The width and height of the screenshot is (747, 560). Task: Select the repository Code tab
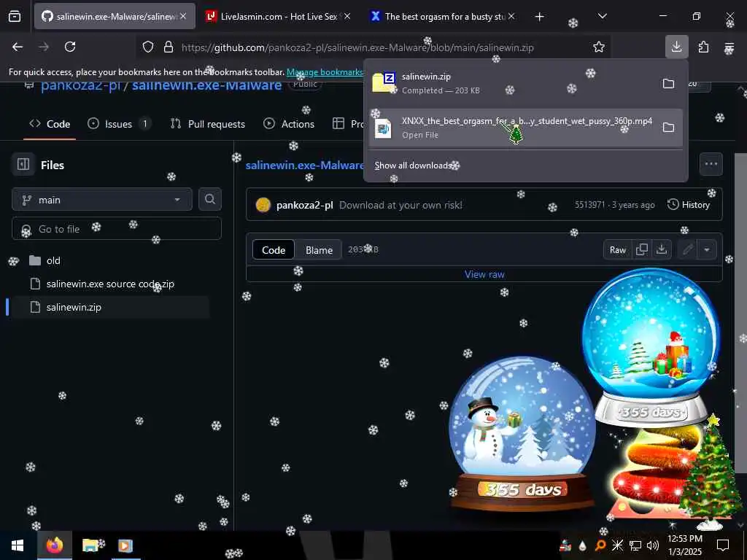click(x=50, y=124)
